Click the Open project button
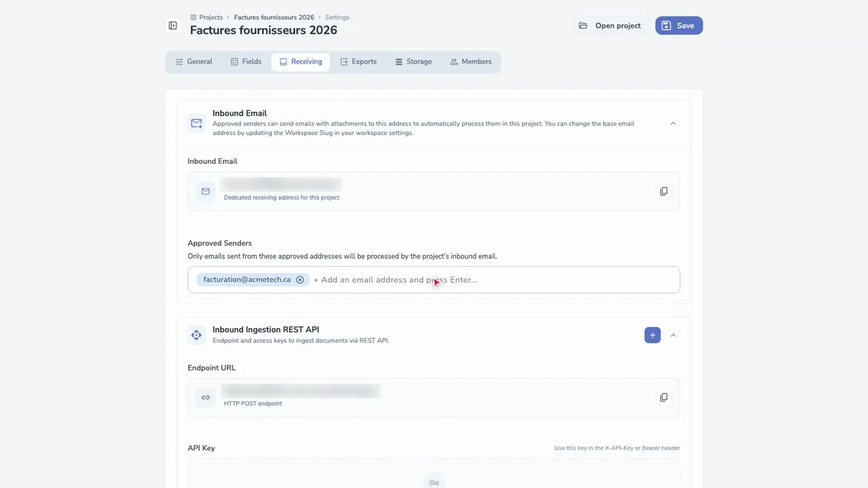The image size is (868, 488). (x=610, y=25)
